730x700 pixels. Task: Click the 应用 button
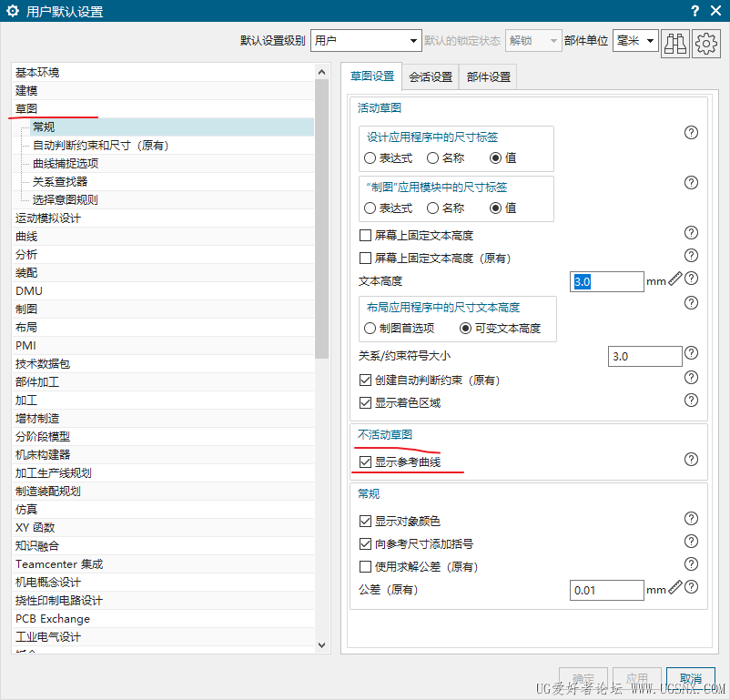tap(637, 679)
